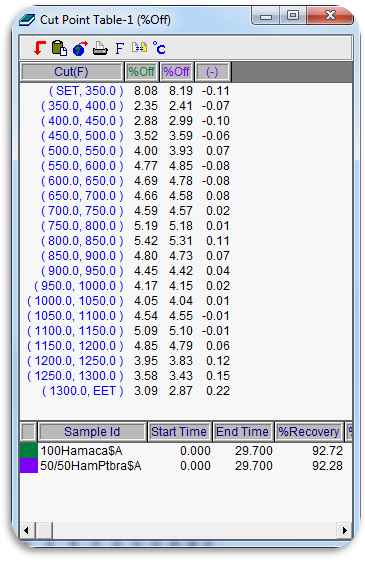Click the Cut Point Table-1 (%Off) title
The image size is (365, 562).
[105, 20]
